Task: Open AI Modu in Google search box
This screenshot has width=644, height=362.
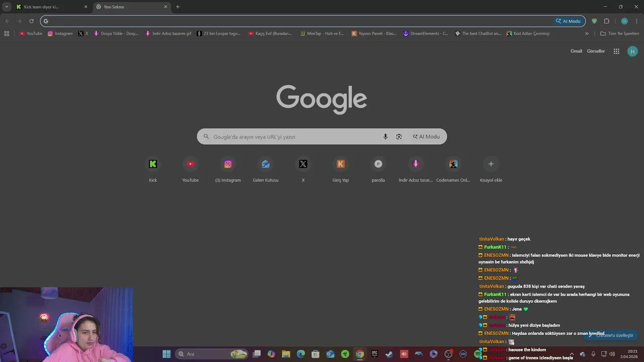Action: click(x=426, y=137)
